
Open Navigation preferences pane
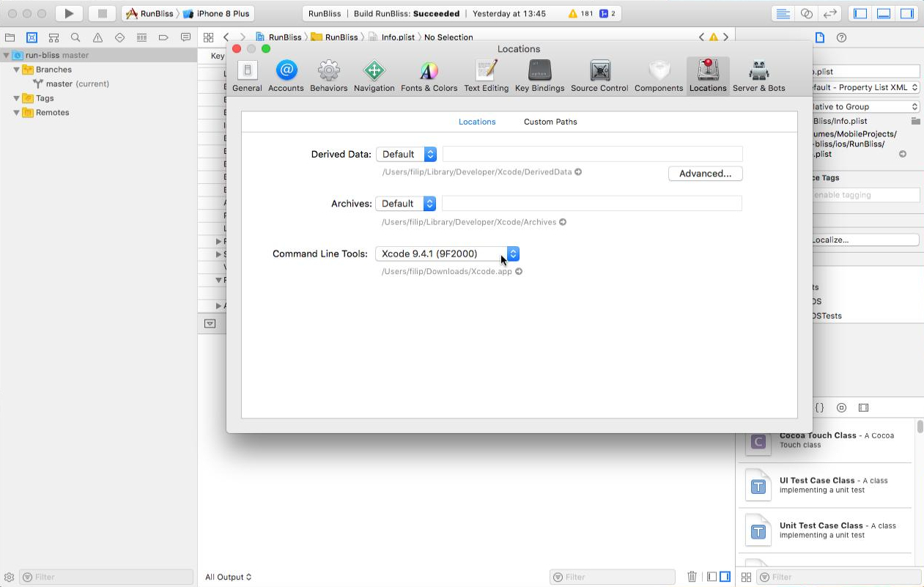(x=374, y=76)
